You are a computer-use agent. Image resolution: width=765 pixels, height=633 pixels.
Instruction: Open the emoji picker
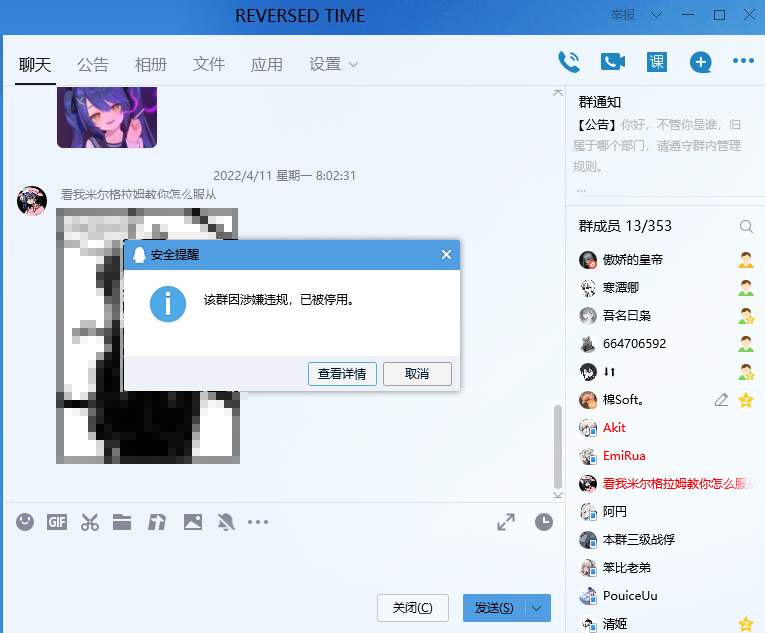click(x=25, y=522)
